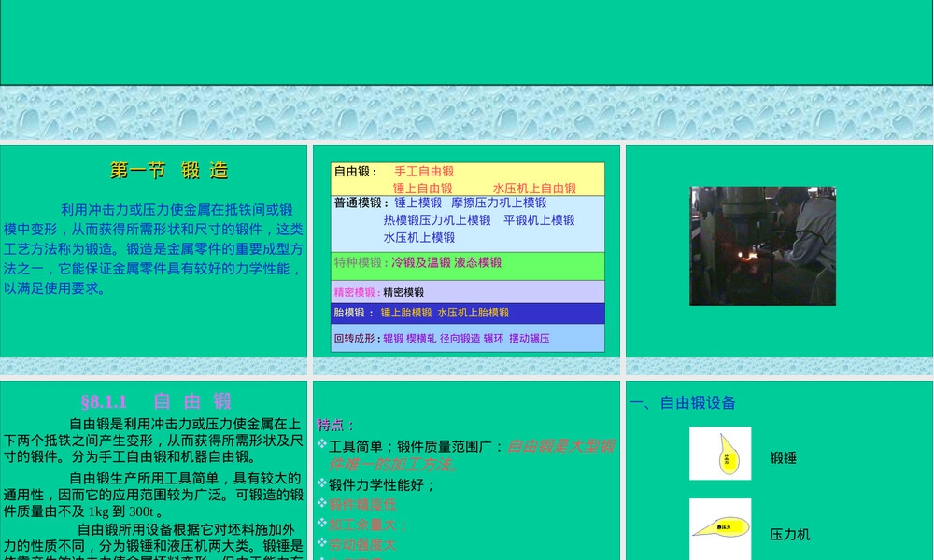Click the pink '精密模锻:' label
Image resolution: width=934 pixels, height=560 pixels.
pos(357,292)
